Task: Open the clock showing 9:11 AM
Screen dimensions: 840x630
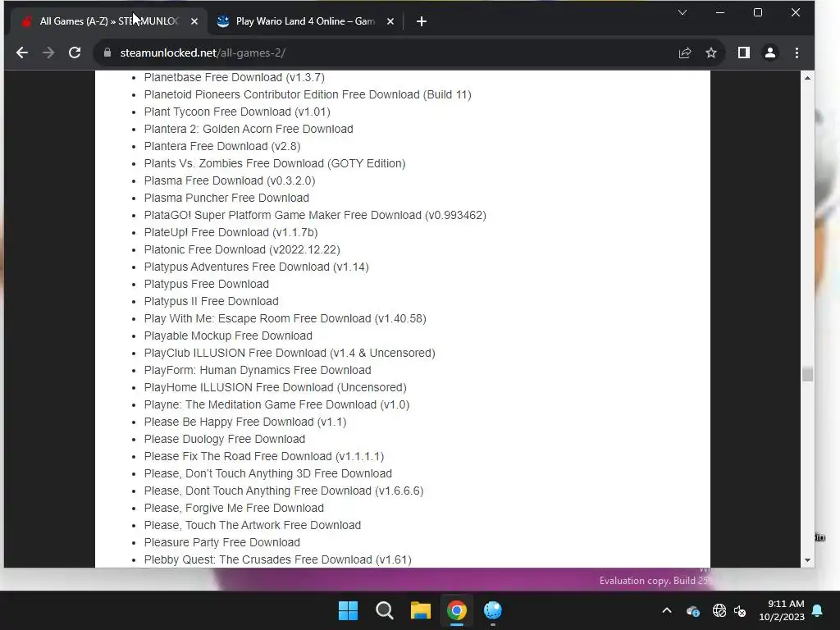Action: click(782, 610)
